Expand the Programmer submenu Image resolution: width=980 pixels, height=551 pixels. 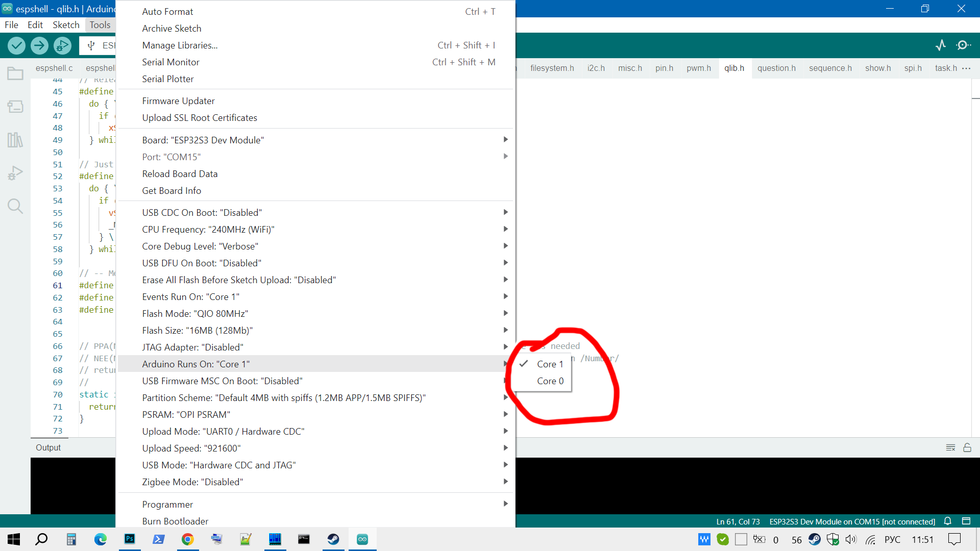pos(315,505)
